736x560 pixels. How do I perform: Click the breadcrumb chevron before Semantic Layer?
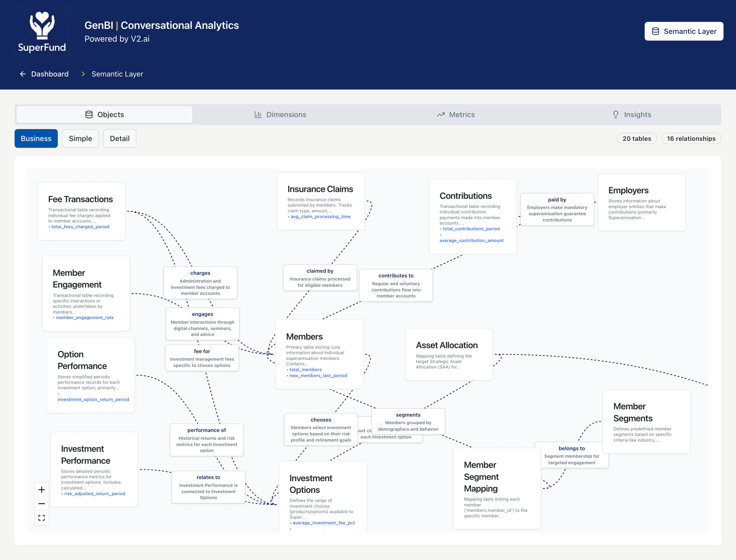coord(83,74)
